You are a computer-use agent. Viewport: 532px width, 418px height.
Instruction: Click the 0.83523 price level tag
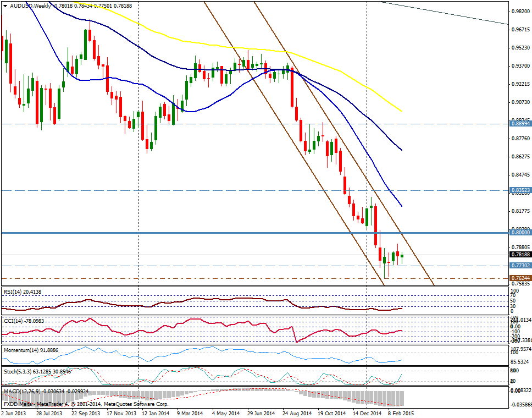[x=520, y=190]
